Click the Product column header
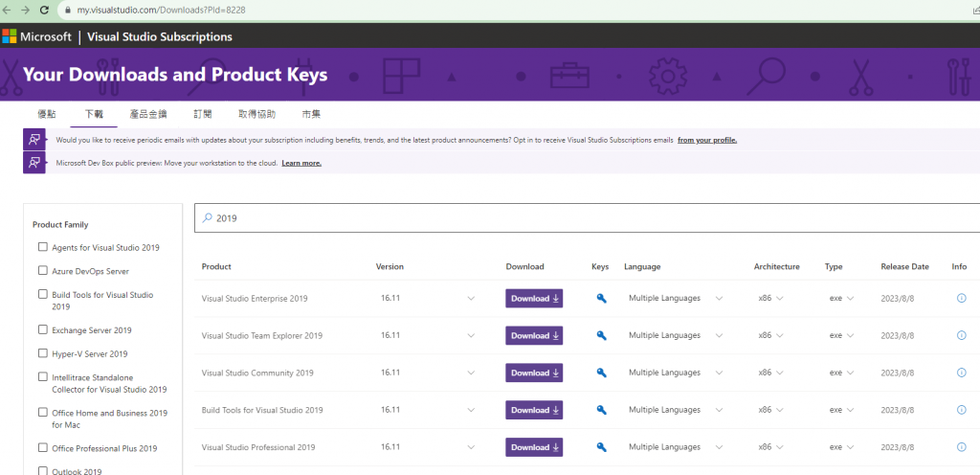Screen dimensions: 980x475 (x=216, y=266)
